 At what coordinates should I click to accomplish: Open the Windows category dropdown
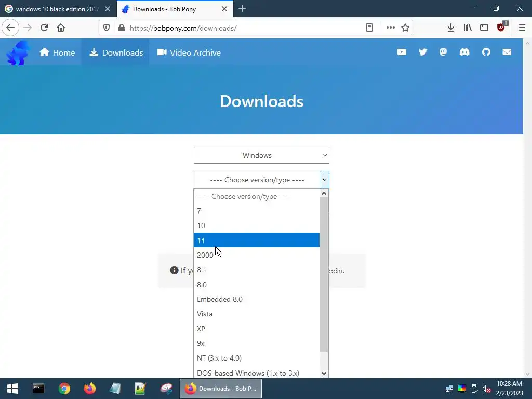[261, 155]
